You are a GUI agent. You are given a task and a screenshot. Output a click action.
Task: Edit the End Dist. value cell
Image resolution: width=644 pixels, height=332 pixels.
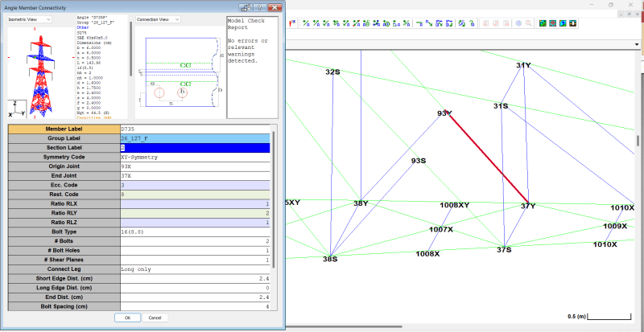195,297
